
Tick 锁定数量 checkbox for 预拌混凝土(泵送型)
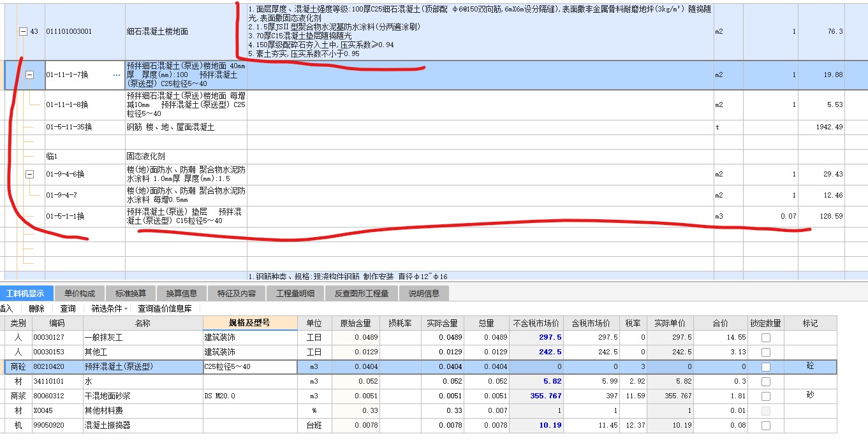(x=765, y=367)
